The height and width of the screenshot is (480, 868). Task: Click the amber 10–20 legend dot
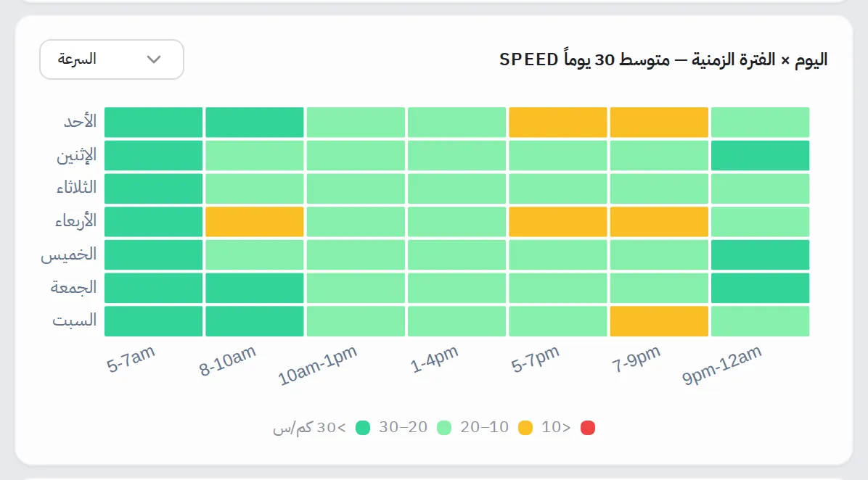[x=525, y=428]
